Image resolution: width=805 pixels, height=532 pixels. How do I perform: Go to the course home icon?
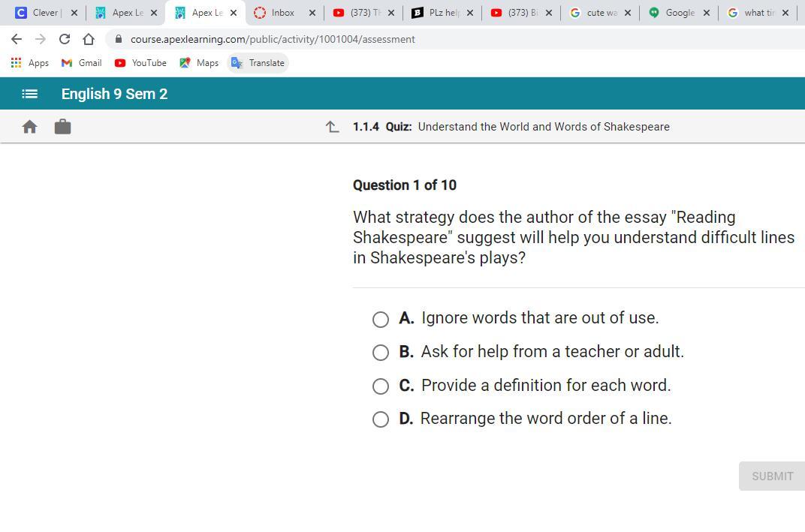[29, 127]
